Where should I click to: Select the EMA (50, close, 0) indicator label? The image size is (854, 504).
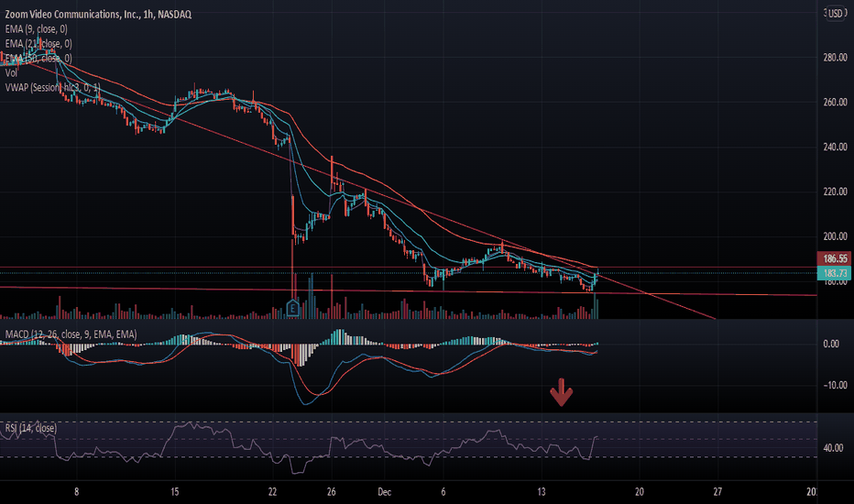[38, 59]
